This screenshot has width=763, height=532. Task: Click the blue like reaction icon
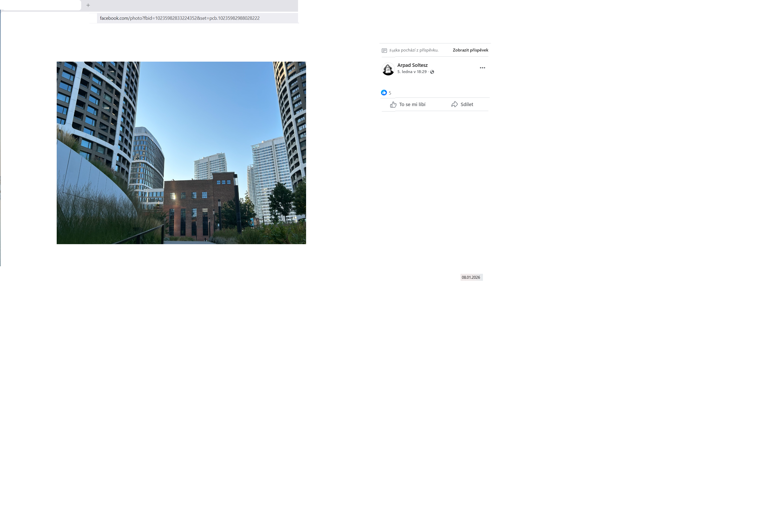[384, 93]
